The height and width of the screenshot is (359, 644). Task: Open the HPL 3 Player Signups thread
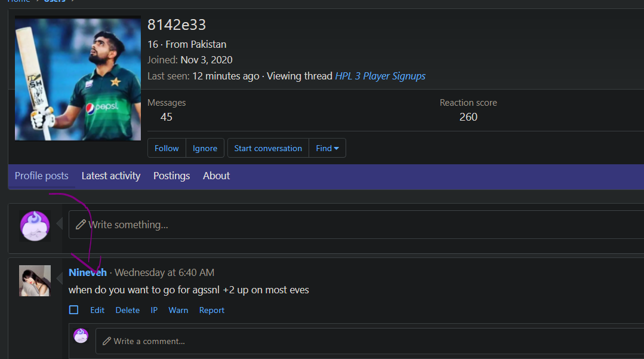pos(380,76)
